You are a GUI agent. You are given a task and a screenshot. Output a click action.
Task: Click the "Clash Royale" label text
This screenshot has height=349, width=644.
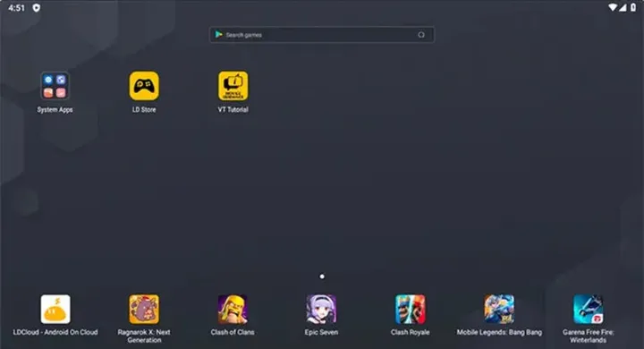[x=411, y=332]
